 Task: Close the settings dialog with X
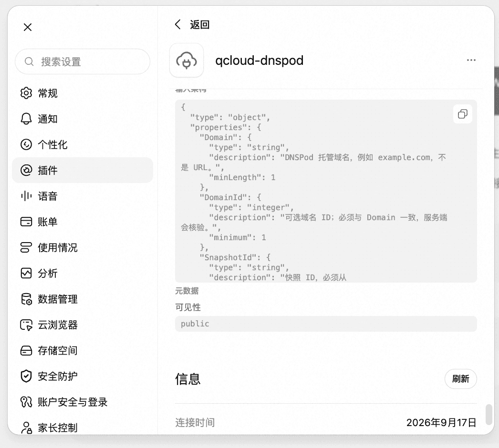28,27
